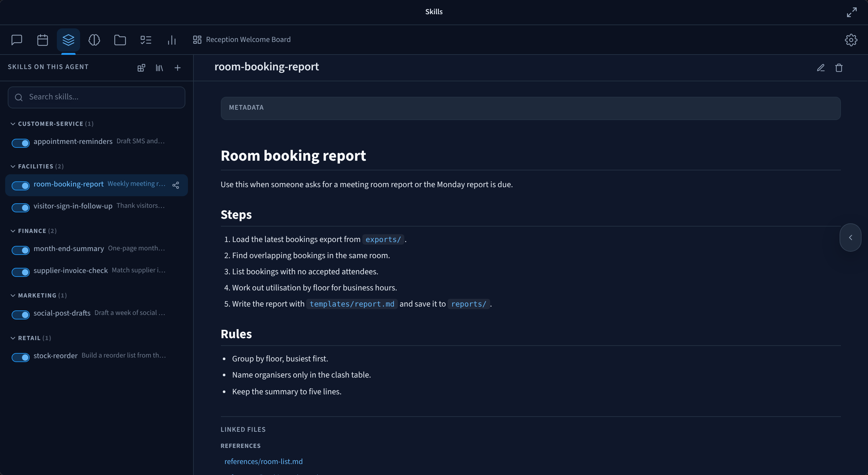Open the bar chart analytics icon
Image resolution: width=868 pixels, height=475 pixels.
click(x=172, y=40)
